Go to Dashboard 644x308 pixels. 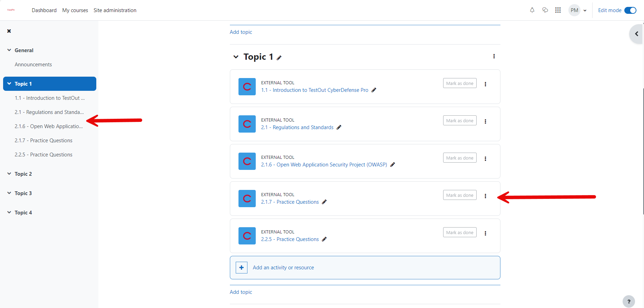[x=44, y=10]
